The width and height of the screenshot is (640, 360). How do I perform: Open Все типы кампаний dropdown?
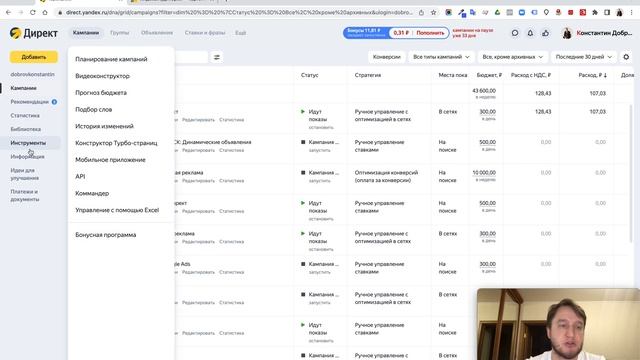[x=441, y=57]
